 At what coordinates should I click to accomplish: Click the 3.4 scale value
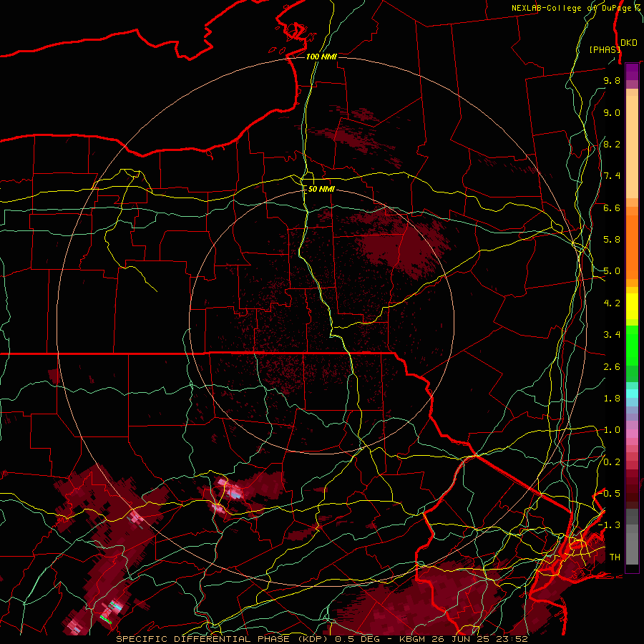tap(612, 335)
